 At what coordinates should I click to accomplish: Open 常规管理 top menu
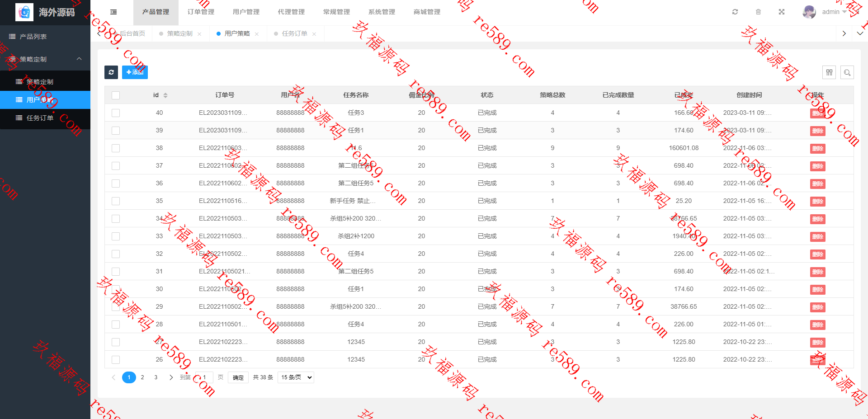(336, 12)
